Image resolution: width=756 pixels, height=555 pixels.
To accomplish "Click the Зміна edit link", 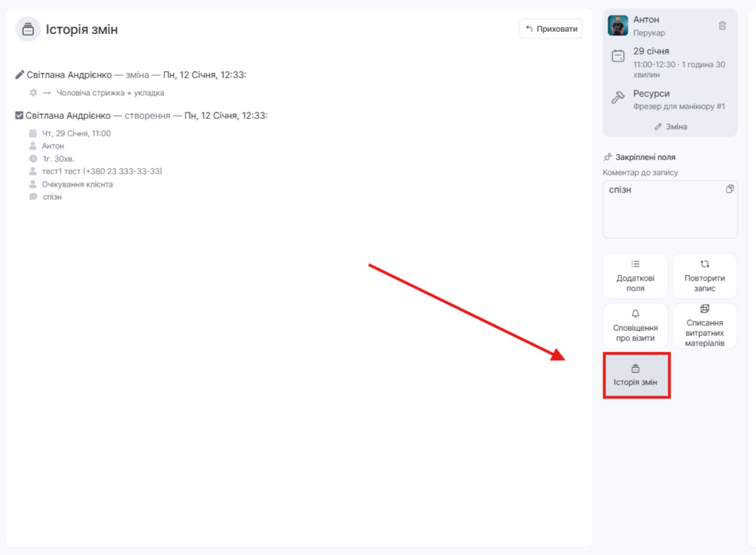I will pos(670,127).
